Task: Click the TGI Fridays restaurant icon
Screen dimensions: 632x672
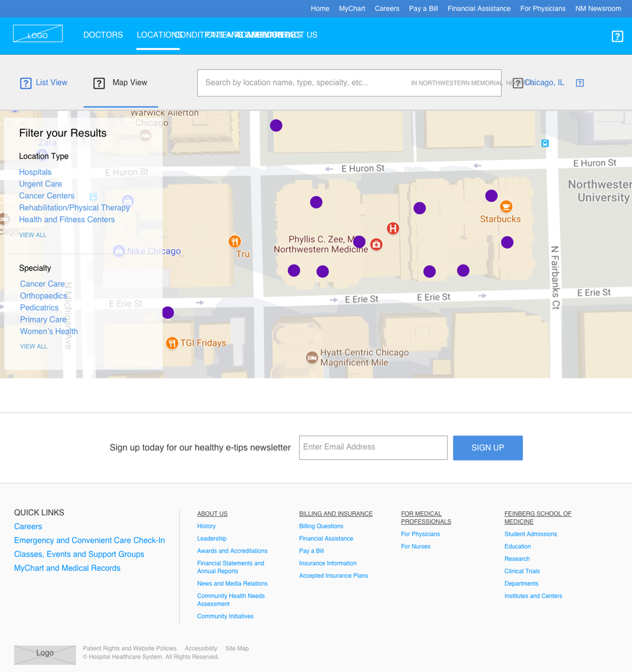Action: tap(172, 343)
